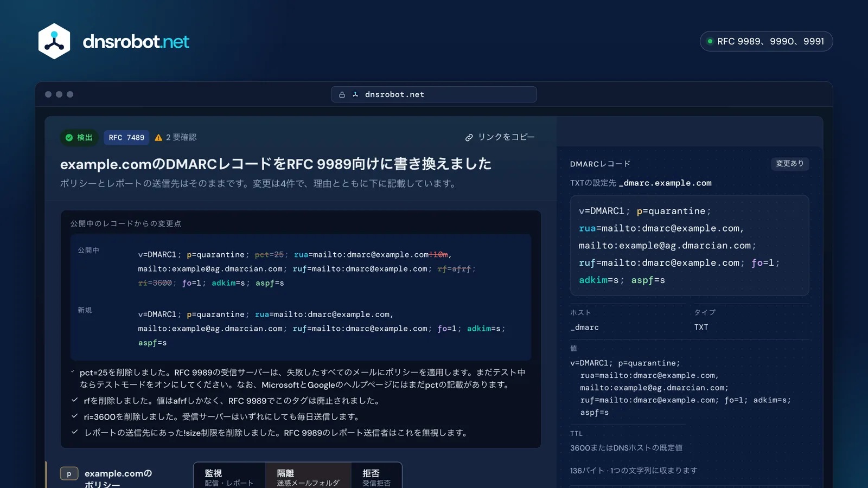Click the 変更あり badge

[790, 163]
